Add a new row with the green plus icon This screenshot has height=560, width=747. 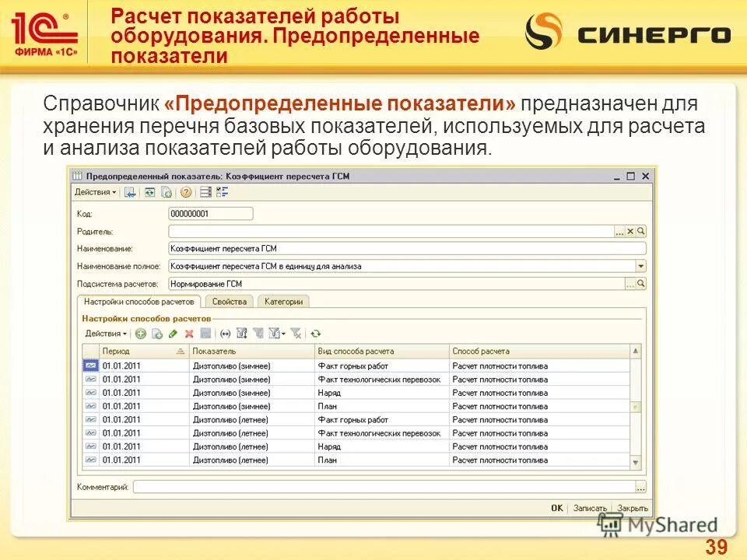click(x=141, y=333)
